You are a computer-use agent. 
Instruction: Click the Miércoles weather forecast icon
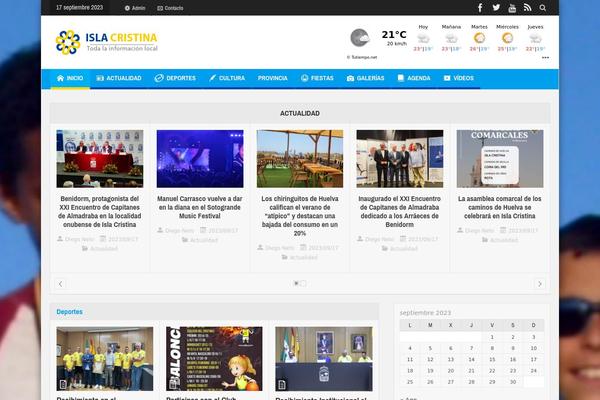(x=507, y=38)
